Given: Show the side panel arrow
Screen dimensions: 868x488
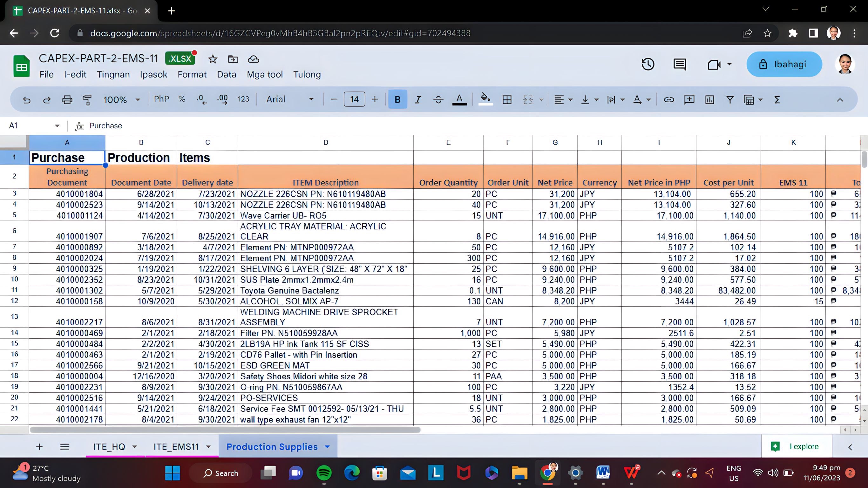Looking at the screenshot, I should click(x=850, y=447).
